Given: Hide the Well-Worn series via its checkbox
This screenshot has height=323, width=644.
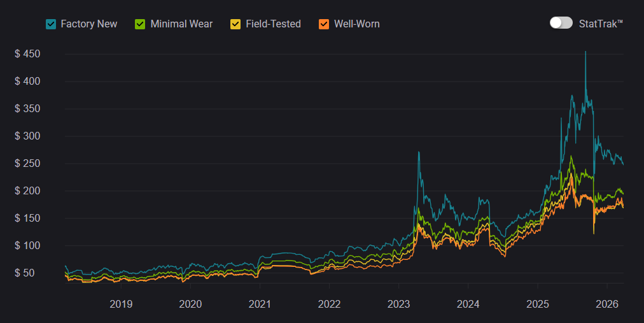Looking at the screenshot, I should (324, 24).
